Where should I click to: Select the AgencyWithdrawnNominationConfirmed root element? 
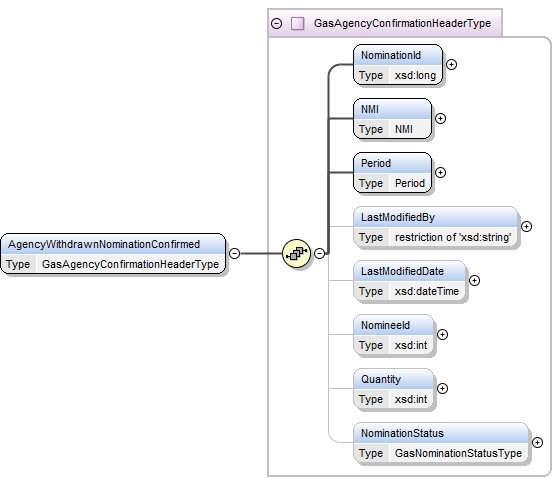click(113, 253)
